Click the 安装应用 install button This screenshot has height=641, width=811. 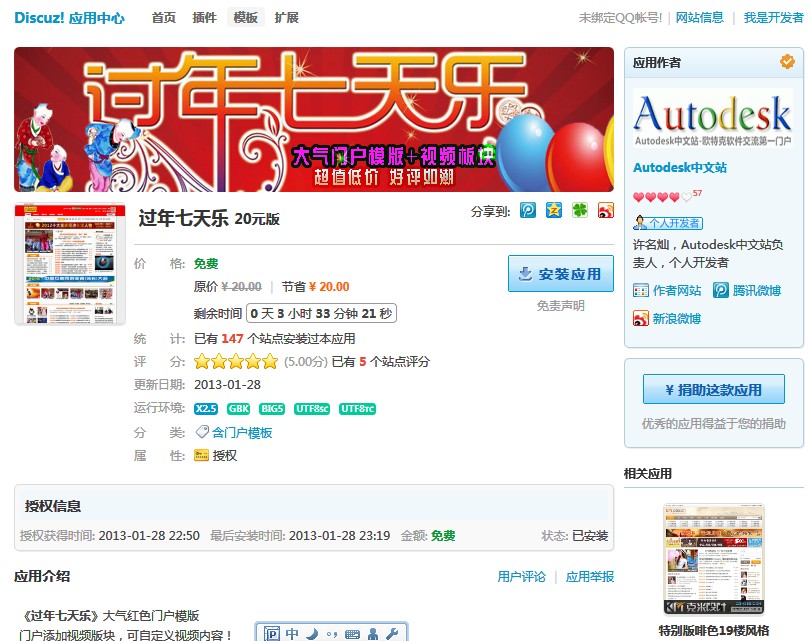(561, 273)
